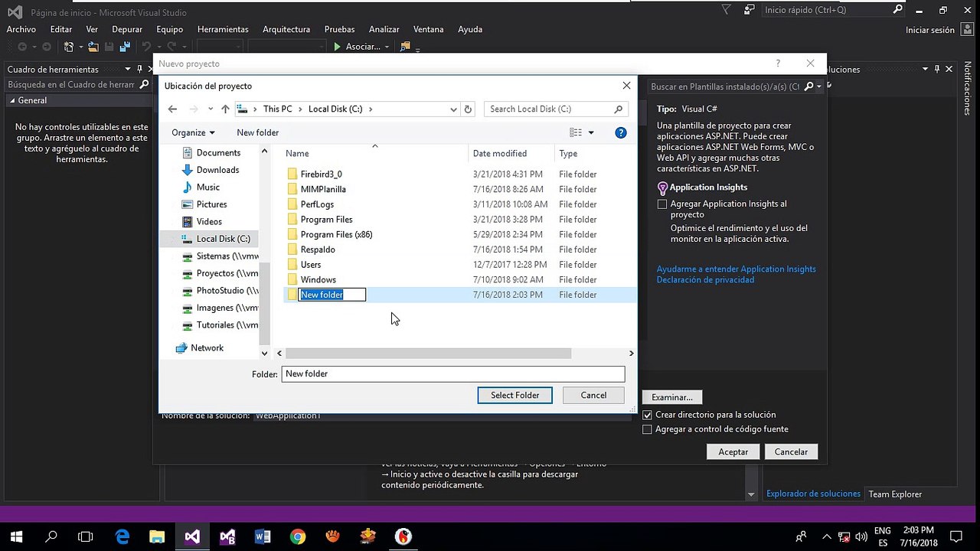This screenshot has height=551, width=980.
Task: Open the view options dropdown arrow
Action: coord(591,132)
